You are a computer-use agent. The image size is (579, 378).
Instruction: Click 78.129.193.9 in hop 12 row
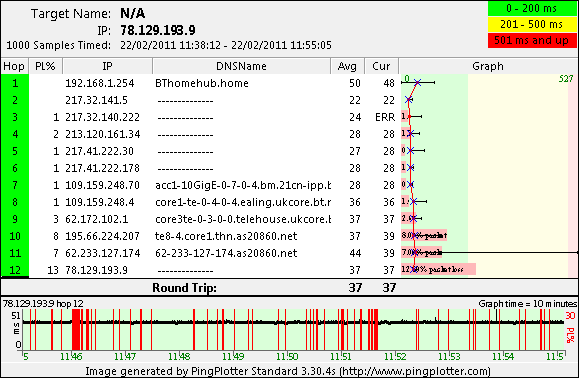pos(96,270)
